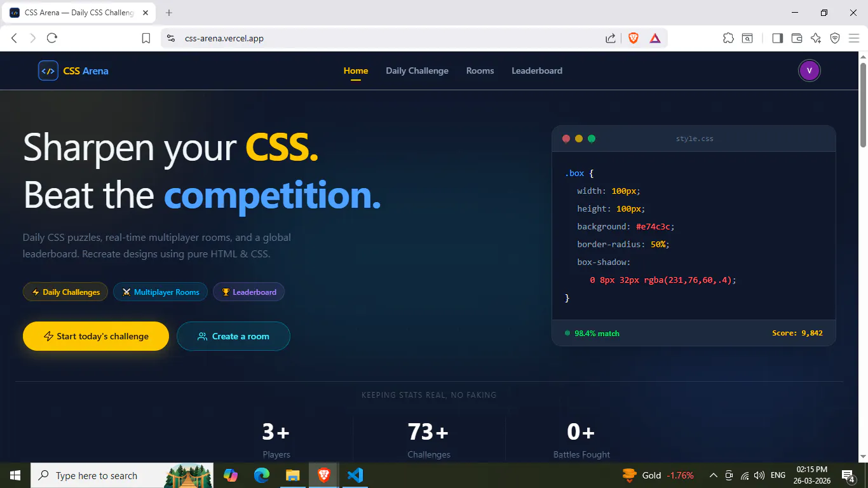Viewport: 868px width, 488px height.
Task: Open the notification center icon
Action: [848, 475]
